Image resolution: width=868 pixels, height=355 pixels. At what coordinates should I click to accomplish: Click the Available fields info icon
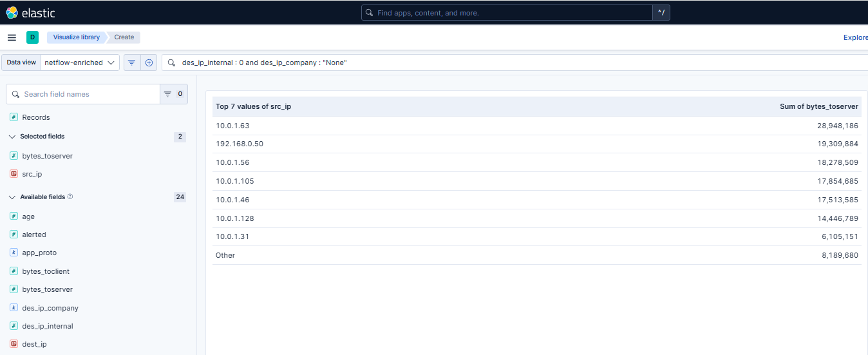(x=70, y=197)
